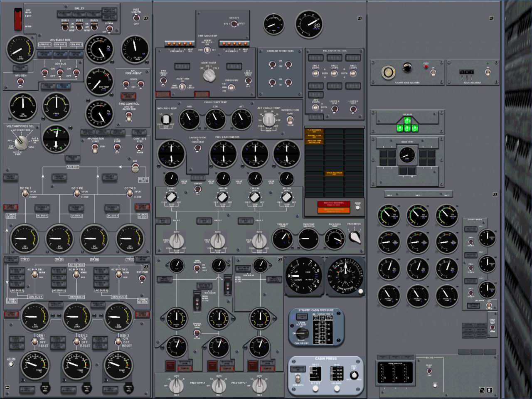The height and width of the screenshot is (399, 532).
Task: Toggle the ENG 3 LOOPS switch
Action: coord(353,73)
